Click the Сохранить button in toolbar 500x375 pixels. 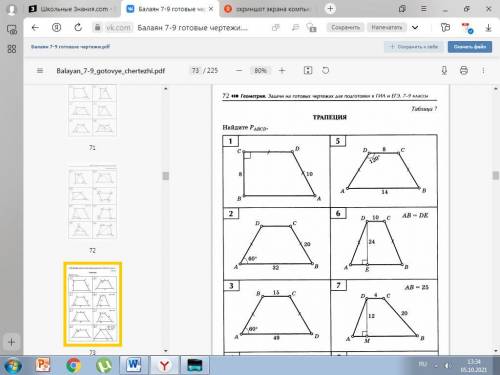point(345,27)
